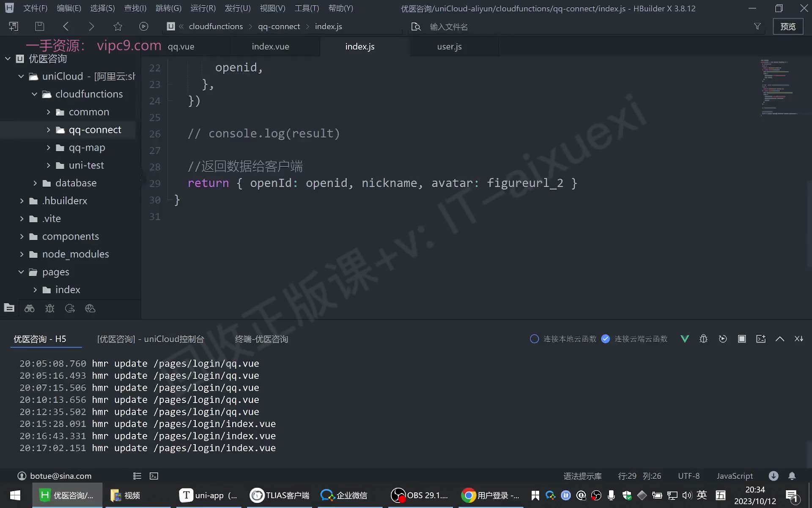The image size is (812, 508).
Task: Click into the 输入文件名 search field
Action: tap(588, 27)
